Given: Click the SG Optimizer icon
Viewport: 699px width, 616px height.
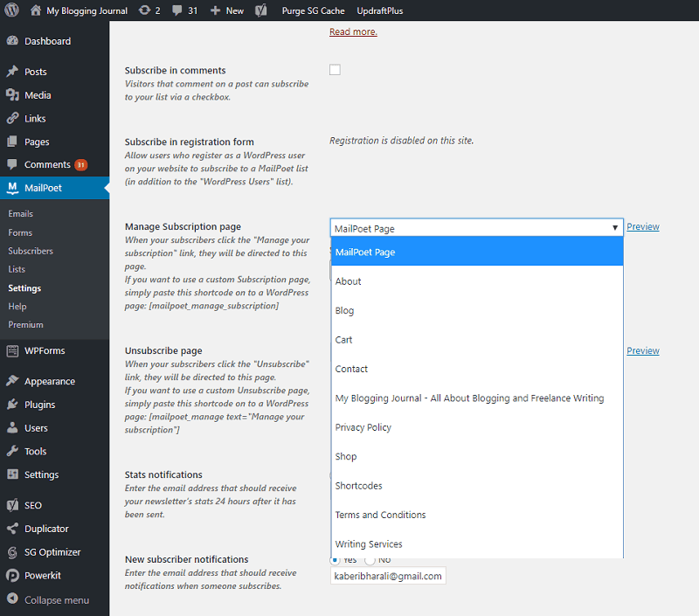Looking at the screenshot, I should 12,552.
